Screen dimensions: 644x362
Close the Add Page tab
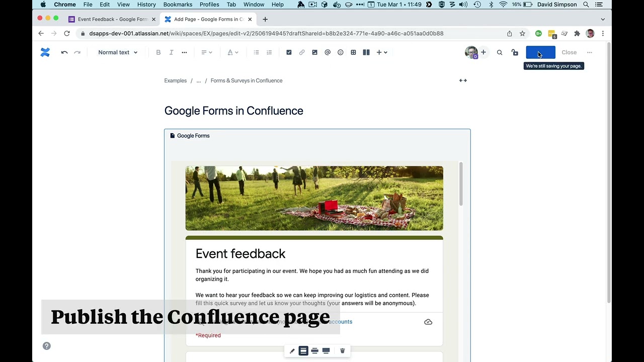coord(250,19)
